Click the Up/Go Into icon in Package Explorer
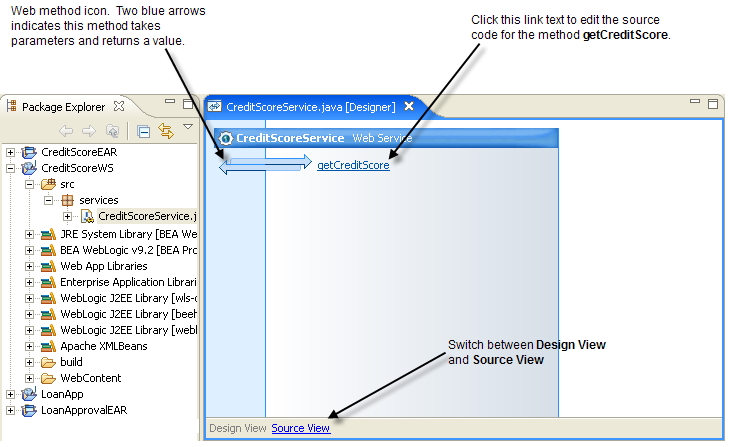This screenshot has height=447, width=731. (x=112, y=131)
